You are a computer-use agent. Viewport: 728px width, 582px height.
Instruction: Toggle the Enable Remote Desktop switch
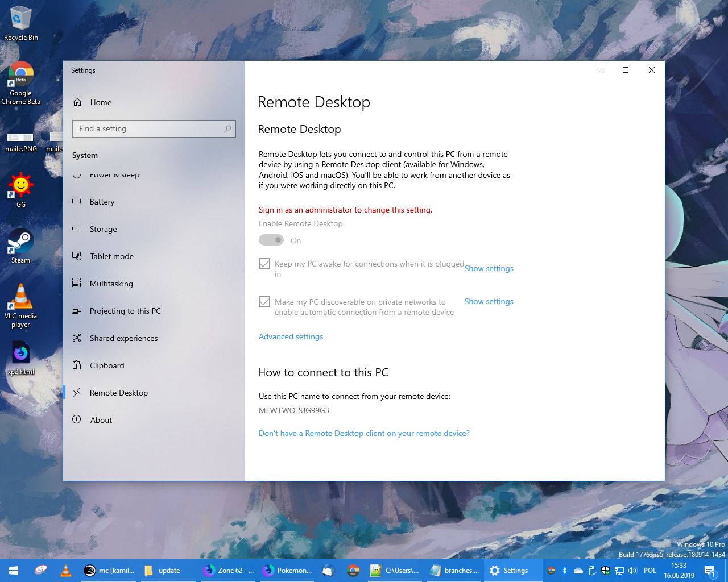(x=271, y=240)
